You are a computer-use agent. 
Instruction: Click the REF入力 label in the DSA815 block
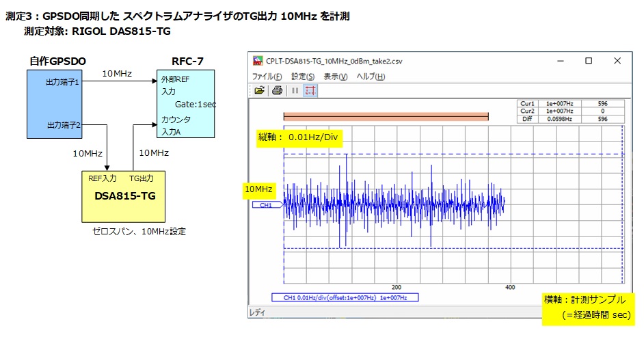tap(103, 178)
